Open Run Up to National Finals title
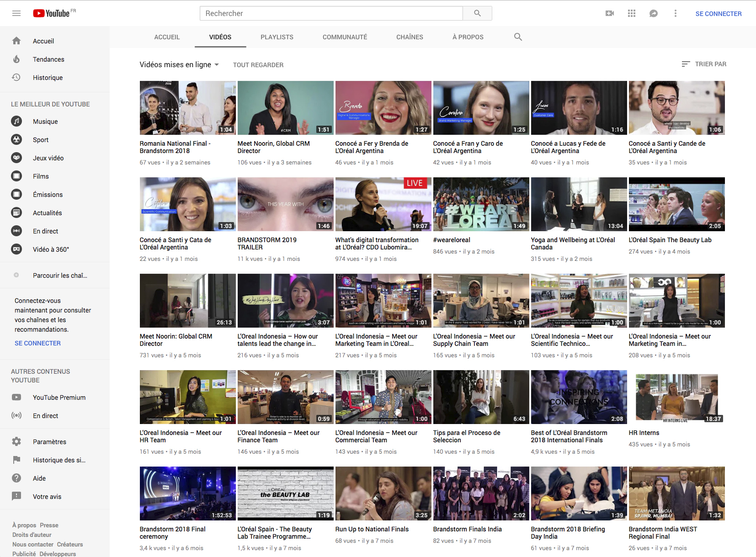The height and width of the screenshot is (557, 756). click(372, 529)
